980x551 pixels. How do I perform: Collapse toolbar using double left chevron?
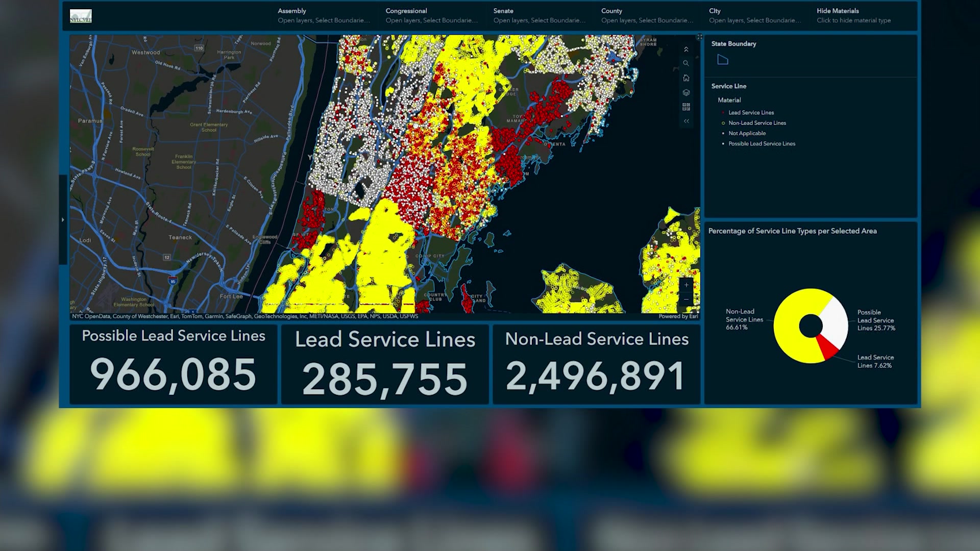(x=686, y=121)
